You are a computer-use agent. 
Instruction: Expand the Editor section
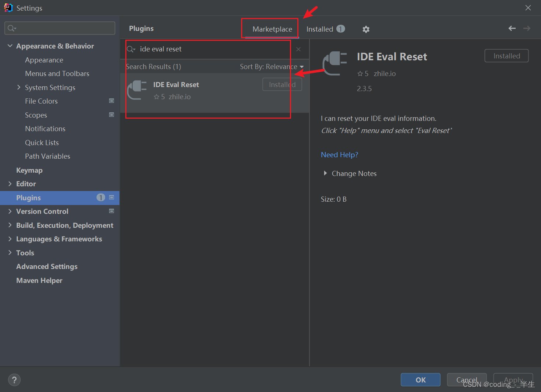(10, 184)
